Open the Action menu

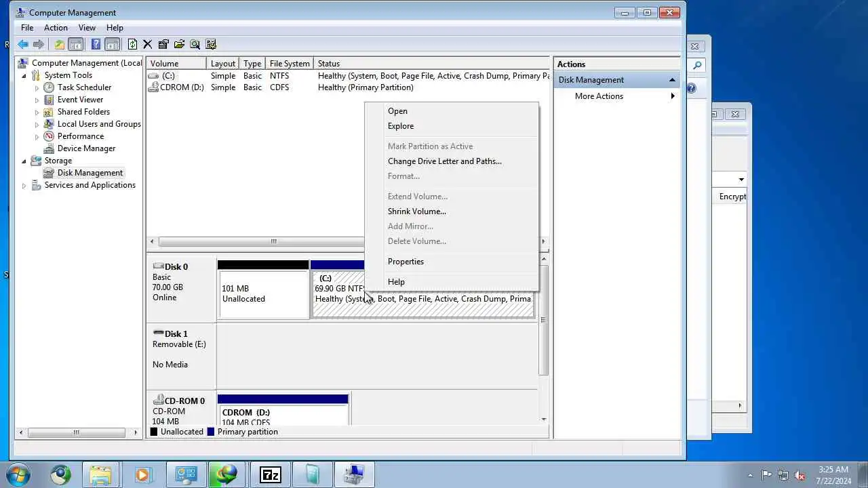click(56, 28)
